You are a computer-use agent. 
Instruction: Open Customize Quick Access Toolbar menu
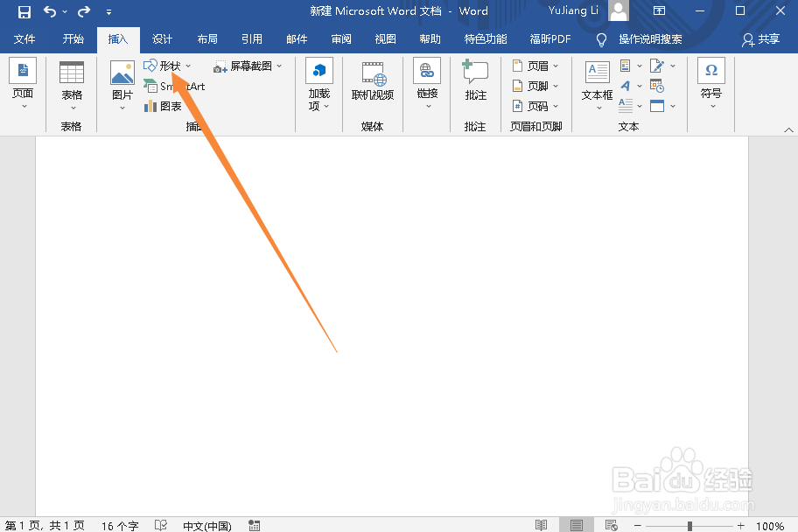coord(108,11)
